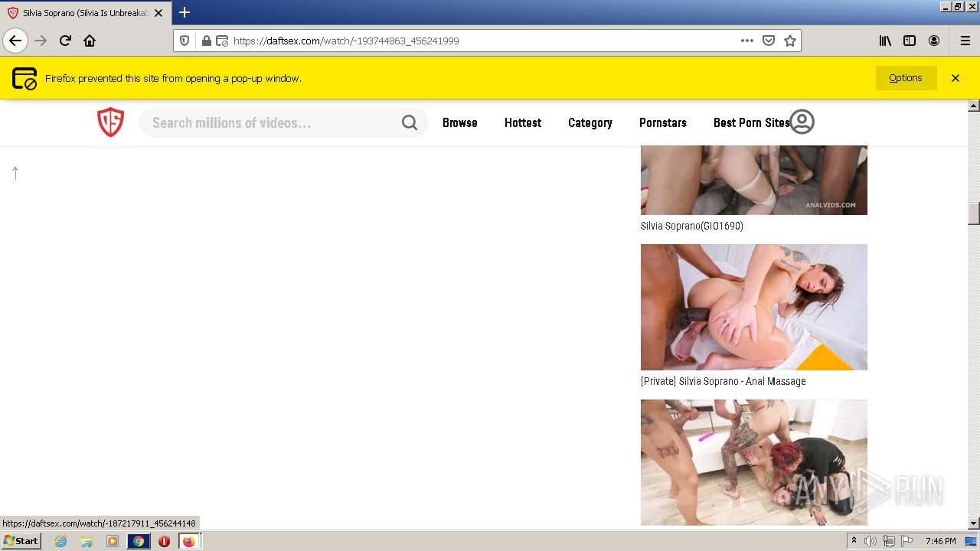The height and width of the screenshot is (551, 980).
Task: Open the site permissions icon in address bar
Action: (x=222, y=41)
